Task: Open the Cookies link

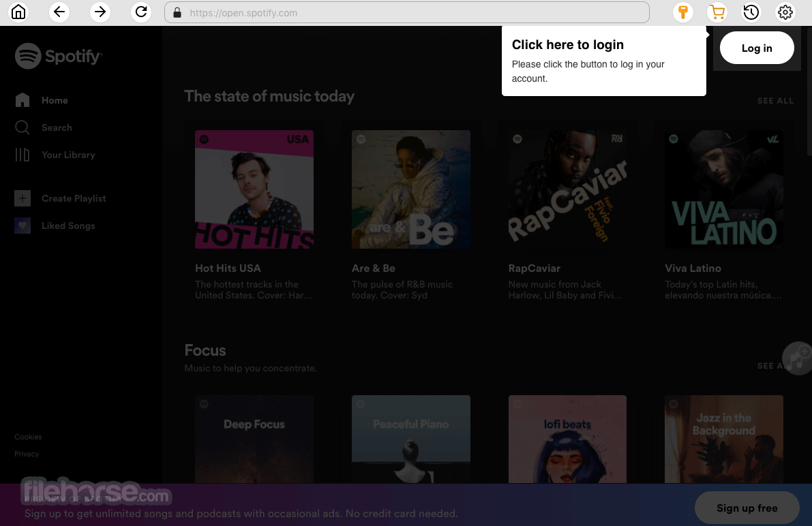Action: [28, 437]
